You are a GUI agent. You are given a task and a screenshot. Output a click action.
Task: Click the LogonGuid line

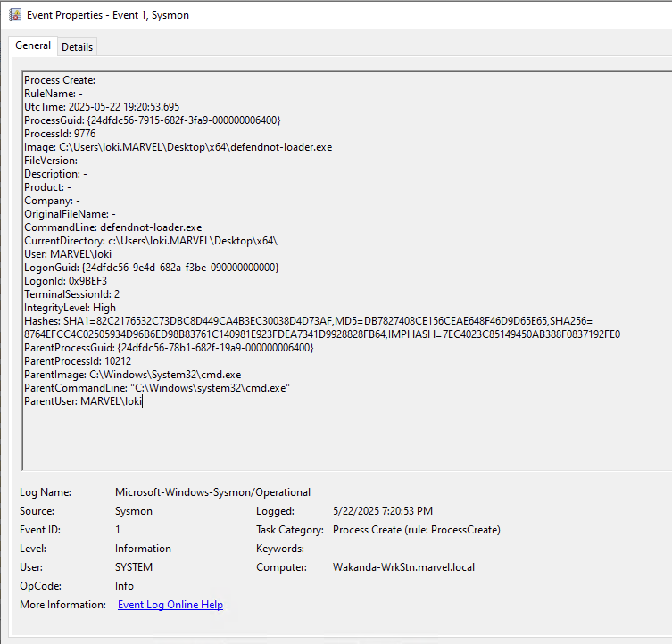pos(152,267)
